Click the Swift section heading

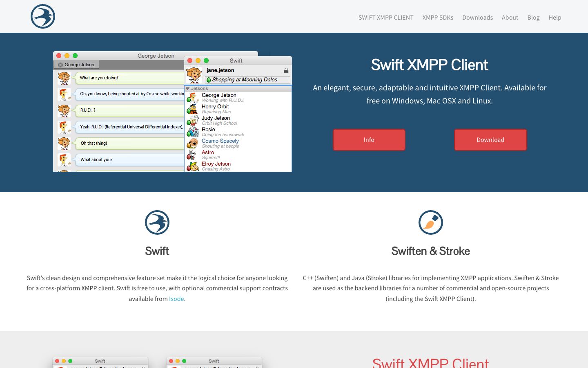coord(157,251)
